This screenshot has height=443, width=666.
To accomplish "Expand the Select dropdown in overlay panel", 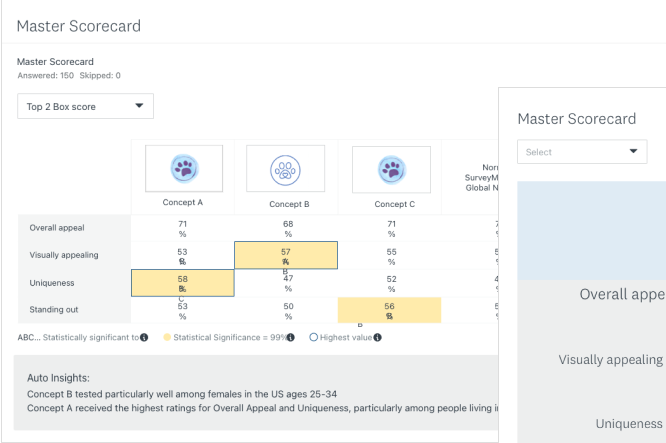I will click(582, 152).
